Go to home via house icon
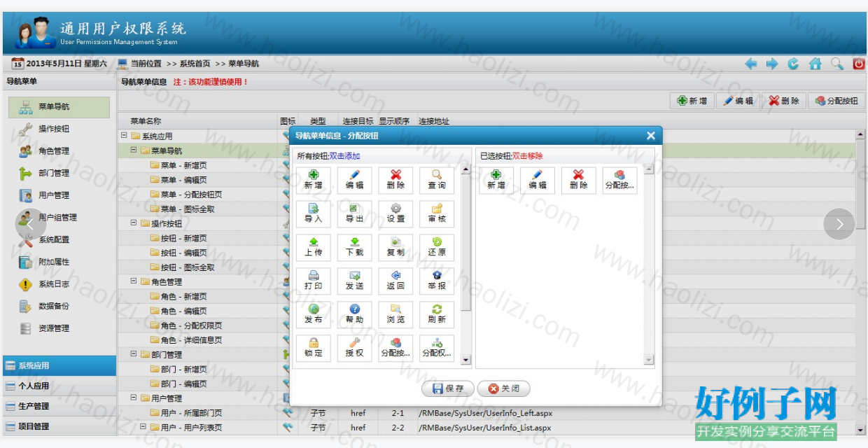This screenshot has width=868, height=448. (815, 64)
